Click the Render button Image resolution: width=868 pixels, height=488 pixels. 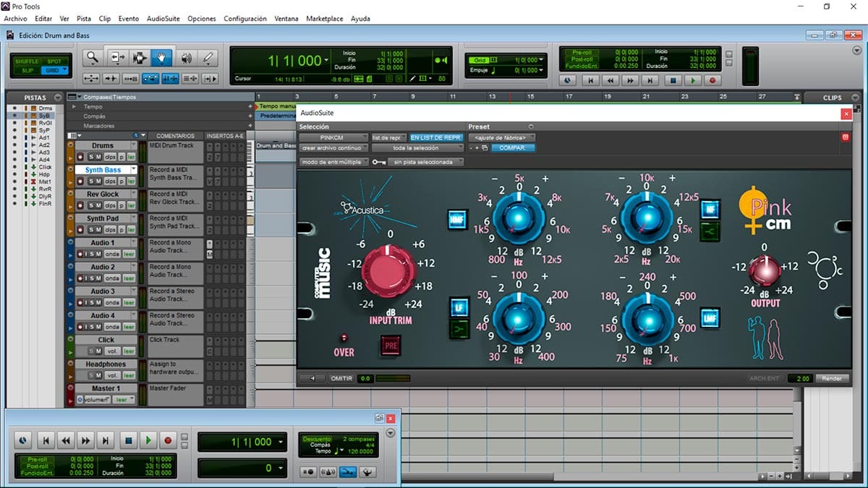(832, 378)
